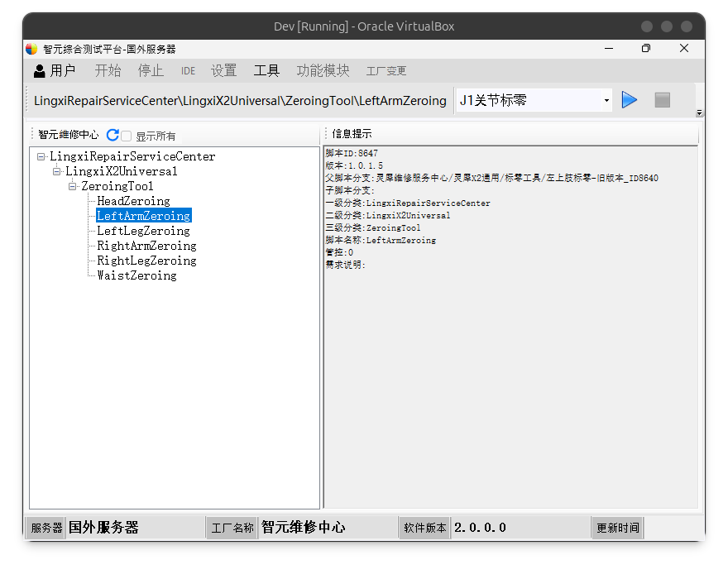Click the 2.0.0.0 version value

(480, 528)
